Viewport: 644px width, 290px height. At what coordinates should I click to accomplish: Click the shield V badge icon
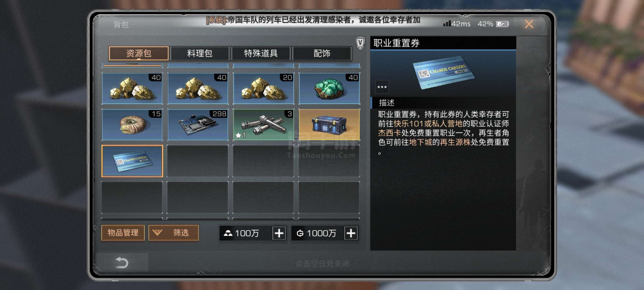click(360, 43)
